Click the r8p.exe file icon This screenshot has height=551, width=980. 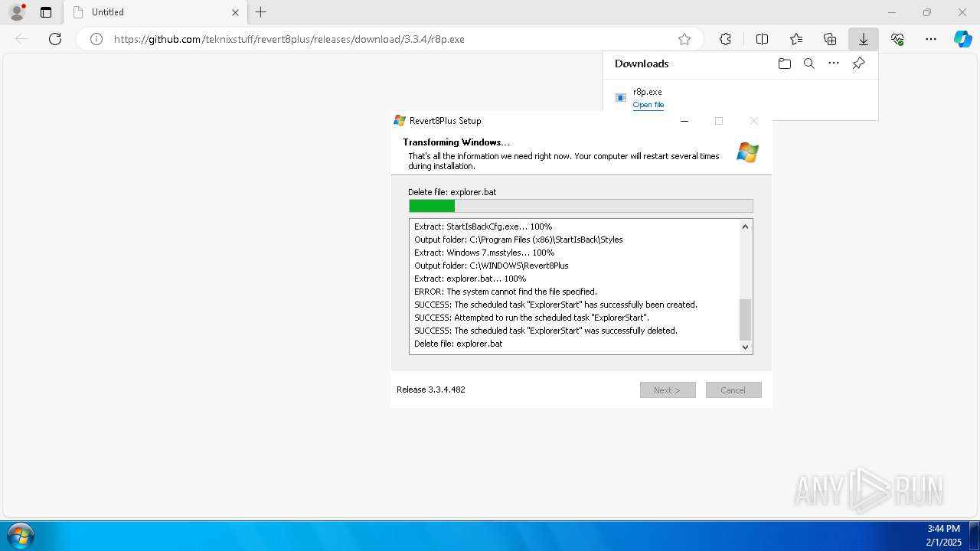[621, 98]
